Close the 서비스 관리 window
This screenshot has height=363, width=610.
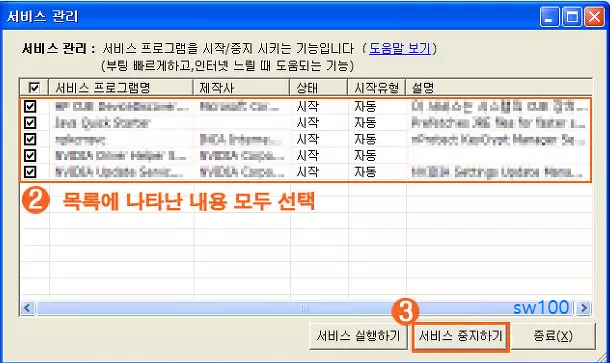coord(594,17)
